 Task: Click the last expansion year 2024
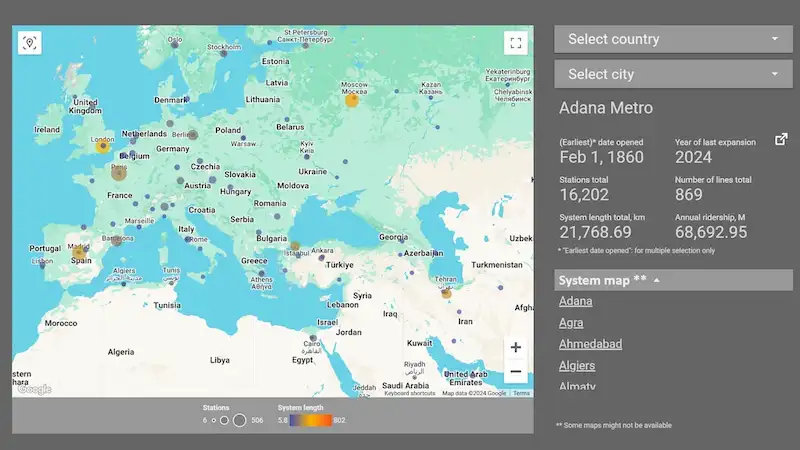pos(693,158)
